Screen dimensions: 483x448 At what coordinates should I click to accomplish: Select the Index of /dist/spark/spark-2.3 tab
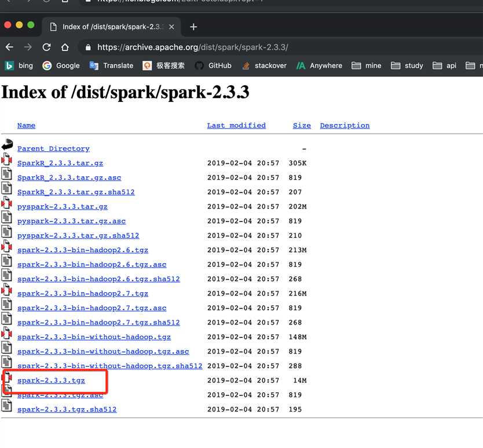click(111, 27)
